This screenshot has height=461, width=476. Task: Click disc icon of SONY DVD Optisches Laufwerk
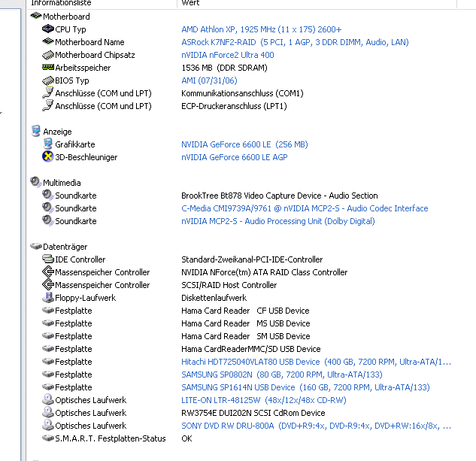(48, 425)
